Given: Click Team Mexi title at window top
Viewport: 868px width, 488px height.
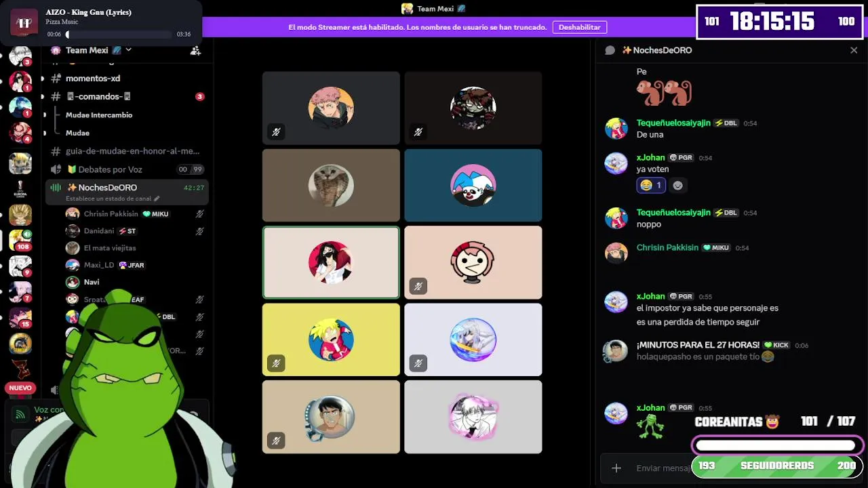Looking at the screenshot, I should (435, 9).
